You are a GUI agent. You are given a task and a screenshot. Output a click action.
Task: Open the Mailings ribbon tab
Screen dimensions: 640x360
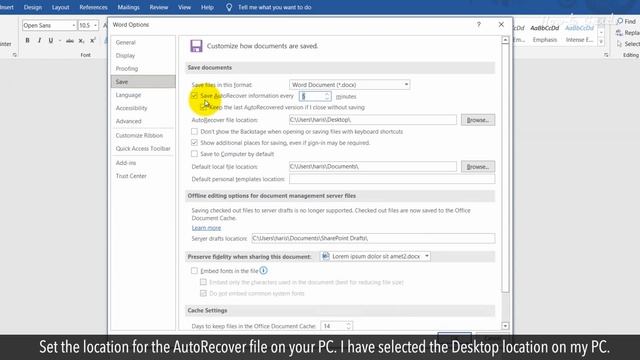129,7
